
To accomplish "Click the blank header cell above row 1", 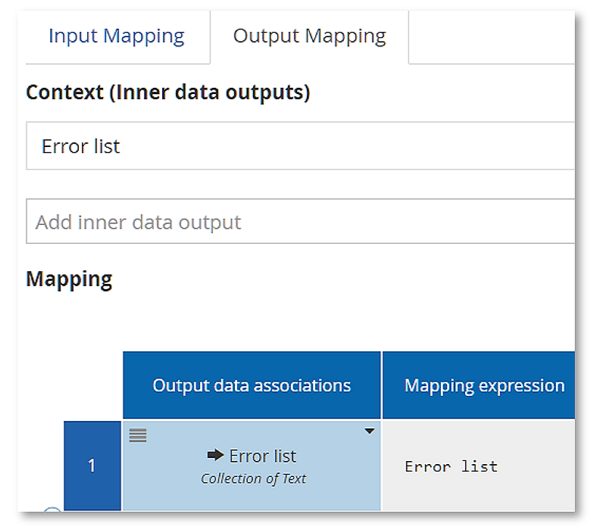I will coord(92,385).
